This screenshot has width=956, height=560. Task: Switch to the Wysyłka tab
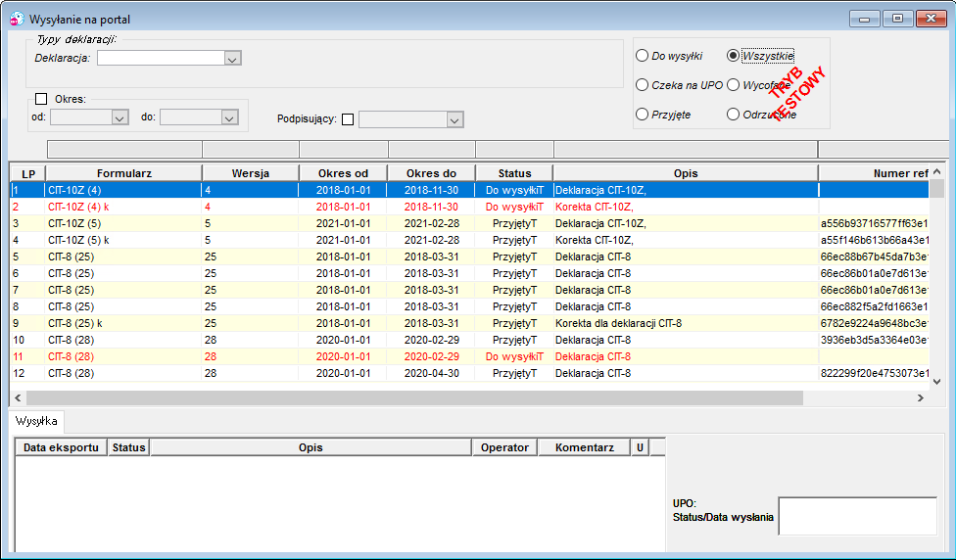[x=36, y=421]
